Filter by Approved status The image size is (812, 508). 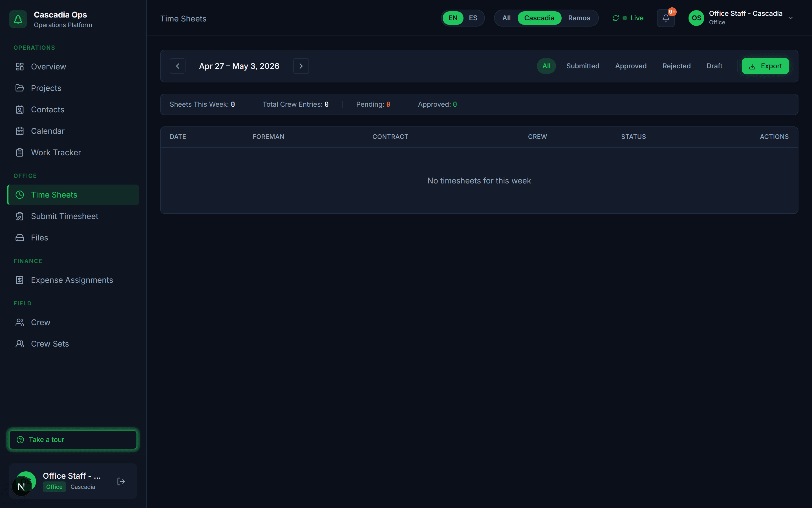pyautogui.click(x=631, y=66)
